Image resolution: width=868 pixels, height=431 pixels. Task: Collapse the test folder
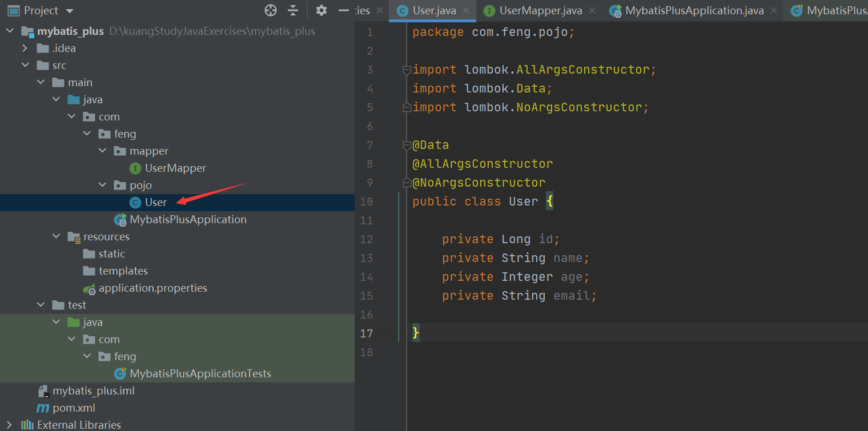coord(41,305)
